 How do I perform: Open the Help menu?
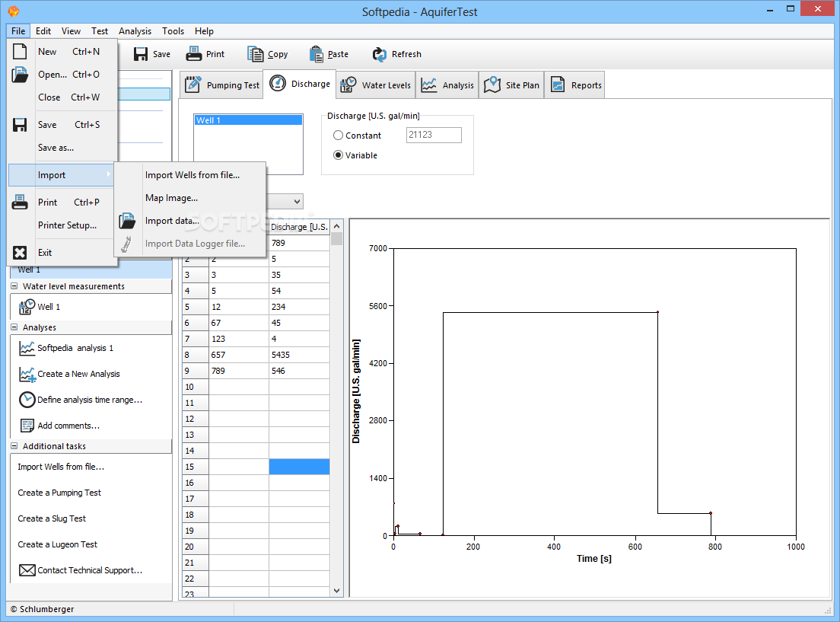204,31
